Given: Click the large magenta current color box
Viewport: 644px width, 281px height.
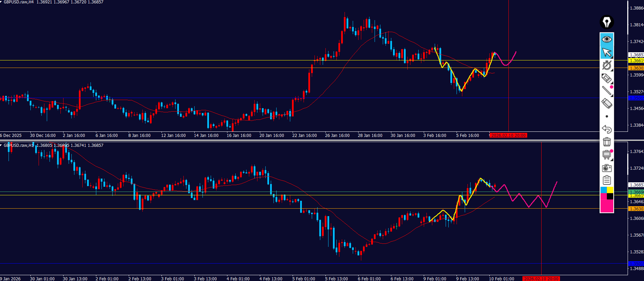Looking at the screenshot, I should tap(606, 206).
